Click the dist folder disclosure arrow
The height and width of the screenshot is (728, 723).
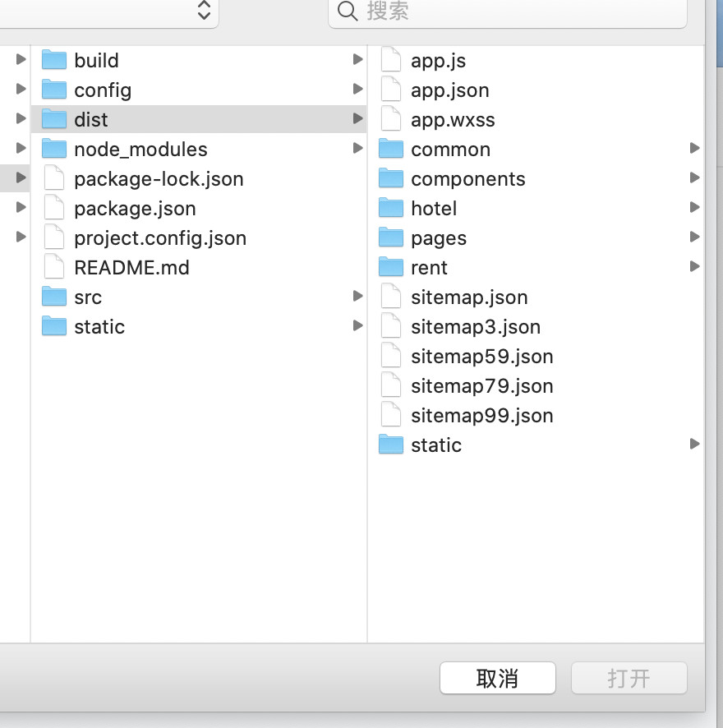click(357, 118)
